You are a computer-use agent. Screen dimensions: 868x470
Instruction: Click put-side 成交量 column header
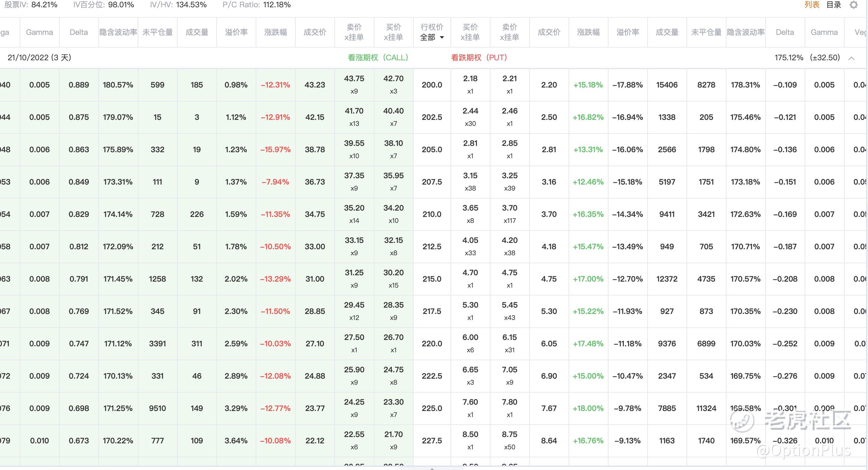pos(667,32)
